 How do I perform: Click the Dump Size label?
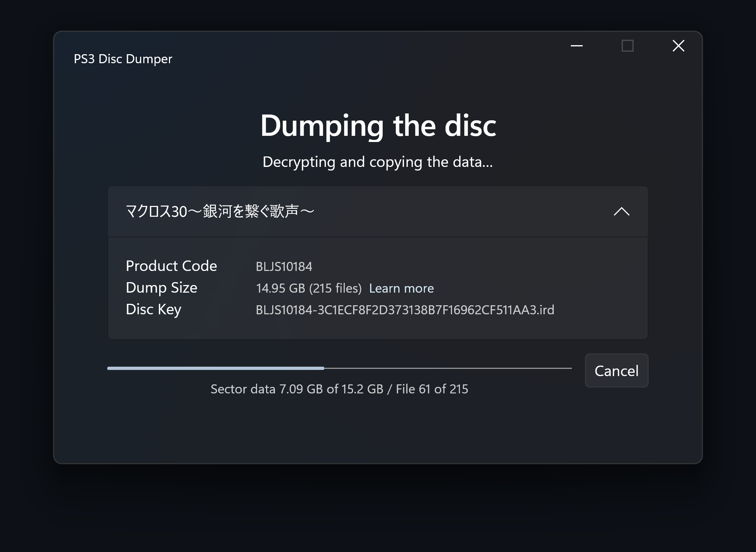click(x=161, y=288)
